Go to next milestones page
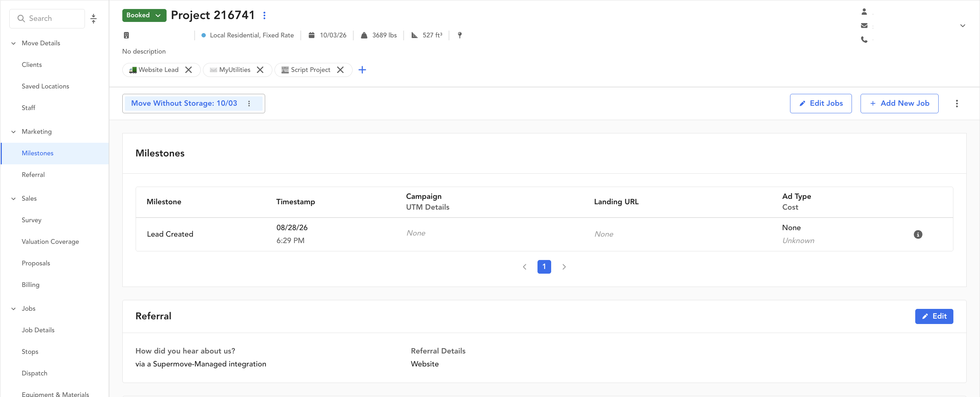The image size is (980, 397). 564,267
